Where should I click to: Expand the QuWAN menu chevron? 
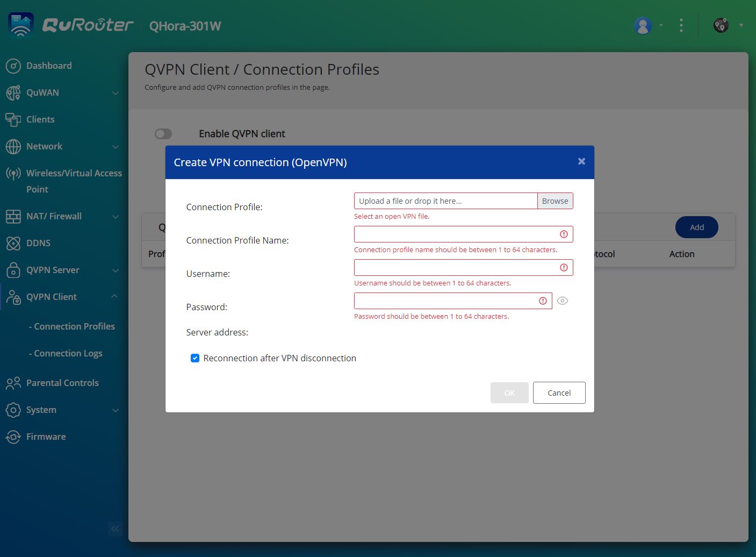tap(116, 93)
